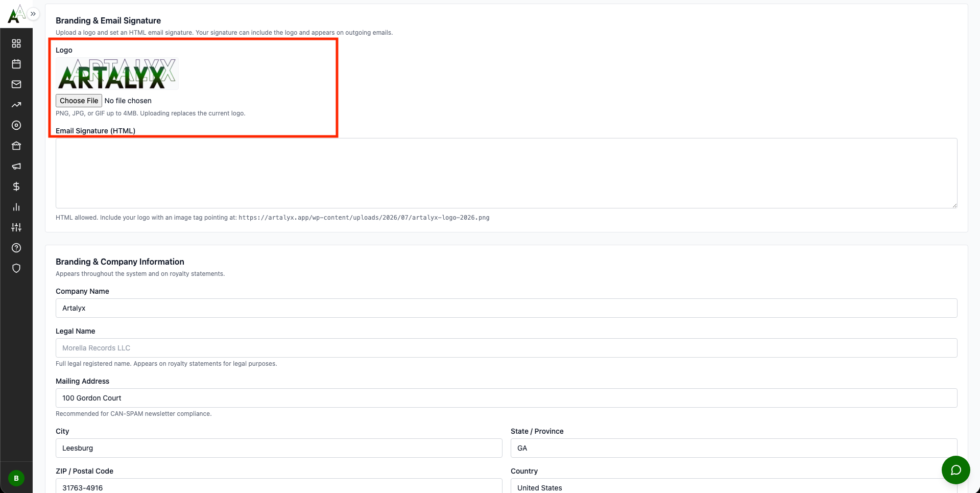Screen dimensions: 980x493
Task: Click the Legal Name field
Action: [506, 348]
